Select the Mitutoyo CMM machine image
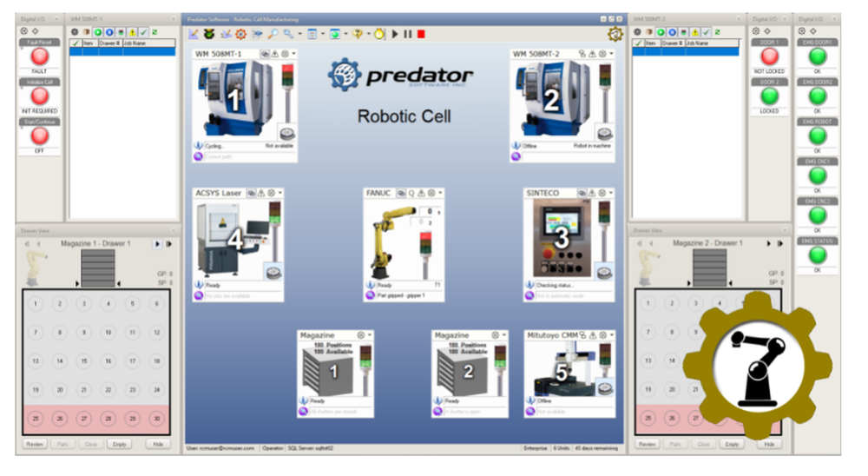The image size is (868, 476). 562,368
